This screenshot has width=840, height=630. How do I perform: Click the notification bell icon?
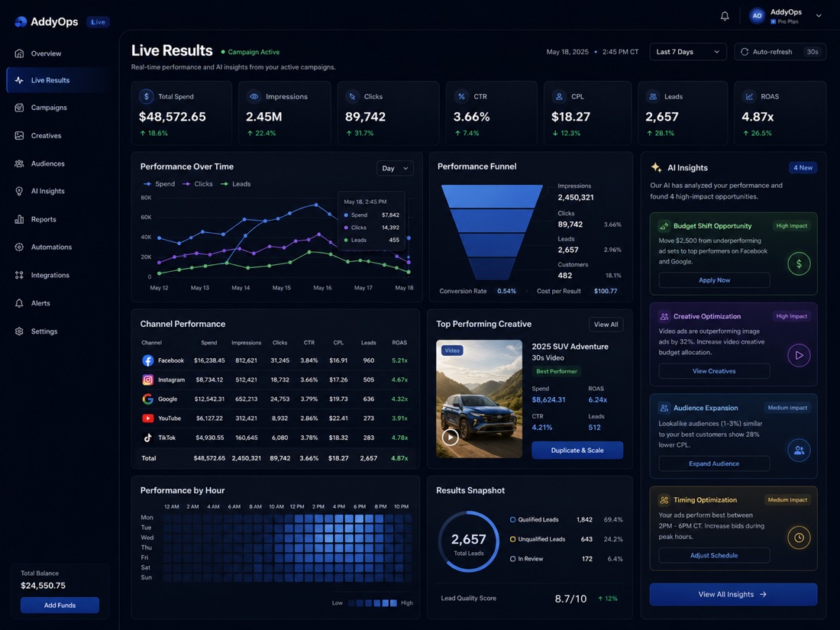coord(724,16)
